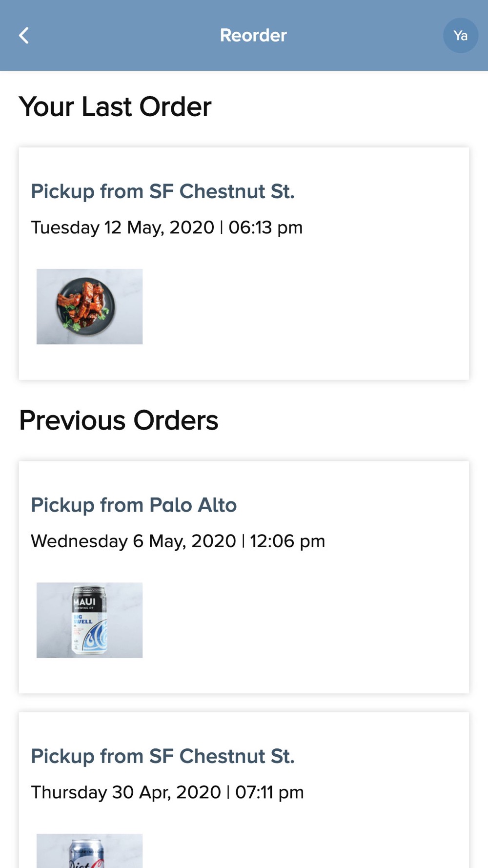Open the Ya profile avatar
The width and height of the screenshot is (488, 868).
tap(460, 36)
